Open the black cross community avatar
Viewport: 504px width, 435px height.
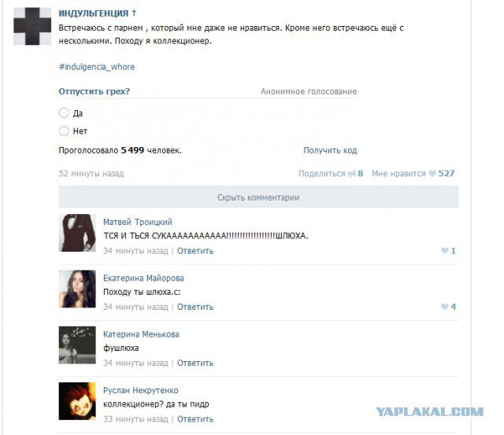tap(32, 26)
